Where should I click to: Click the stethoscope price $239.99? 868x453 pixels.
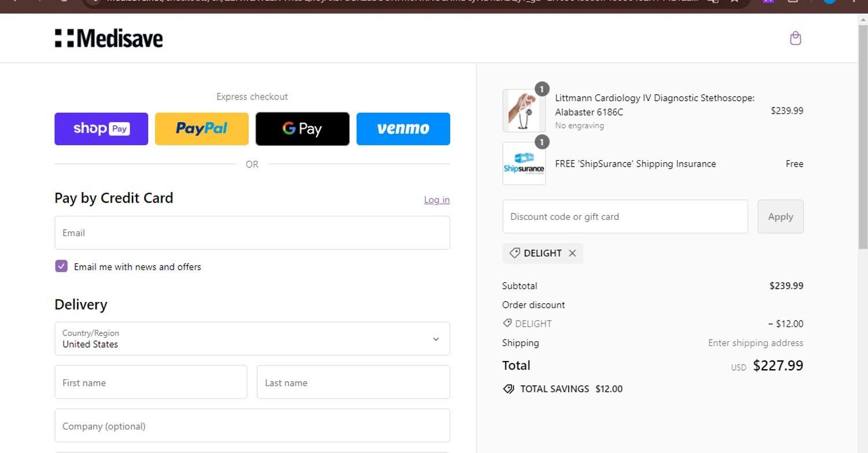(x=787, y=111)
